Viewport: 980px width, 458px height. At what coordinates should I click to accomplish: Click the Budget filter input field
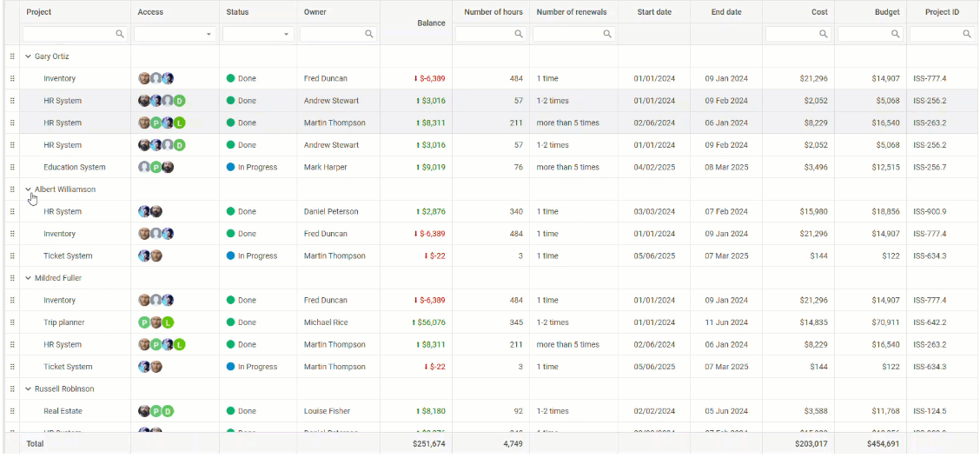coord(870,35)
